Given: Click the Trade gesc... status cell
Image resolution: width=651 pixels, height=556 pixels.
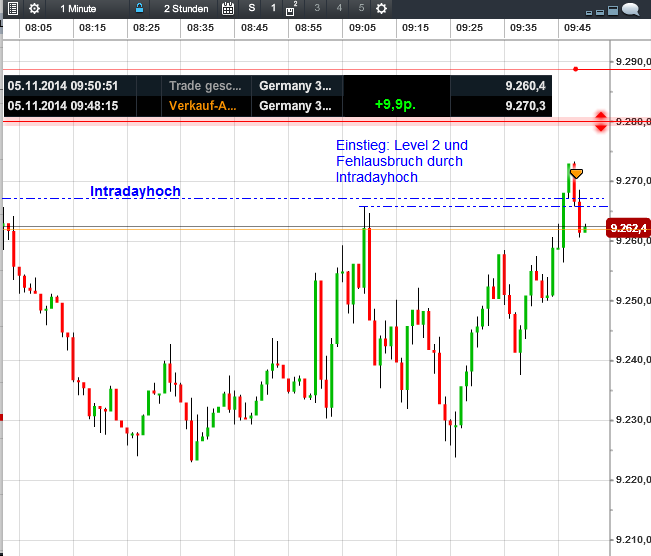Looking at the screenshot, I should pos(205,86).
